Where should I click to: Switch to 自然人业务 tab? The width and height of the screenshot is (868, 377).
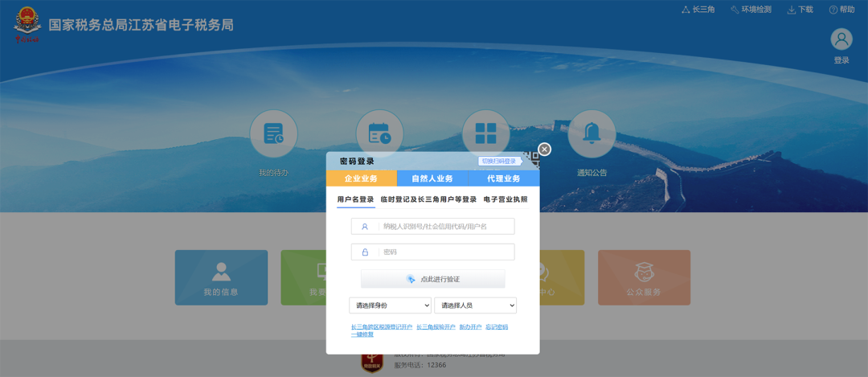pos(432,178)
